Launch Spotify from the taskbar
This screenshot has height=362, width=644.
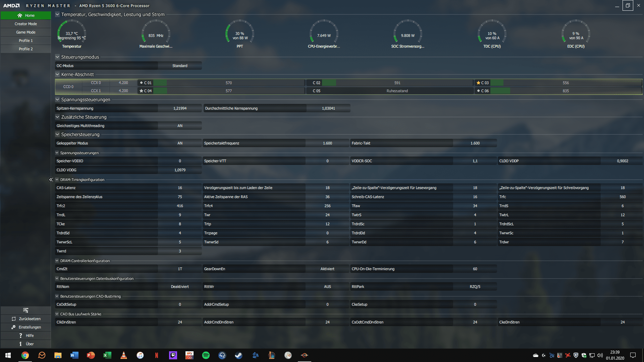point(206,355)
